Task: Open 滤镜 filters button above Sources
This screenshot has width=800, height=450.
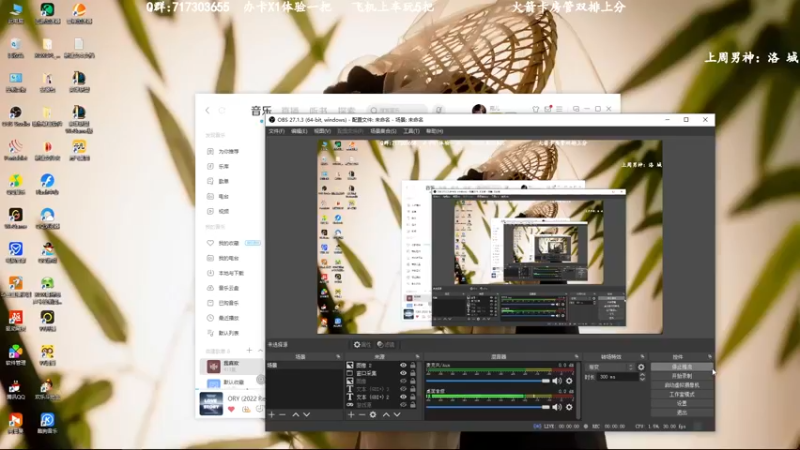Action: pos(386,345)
